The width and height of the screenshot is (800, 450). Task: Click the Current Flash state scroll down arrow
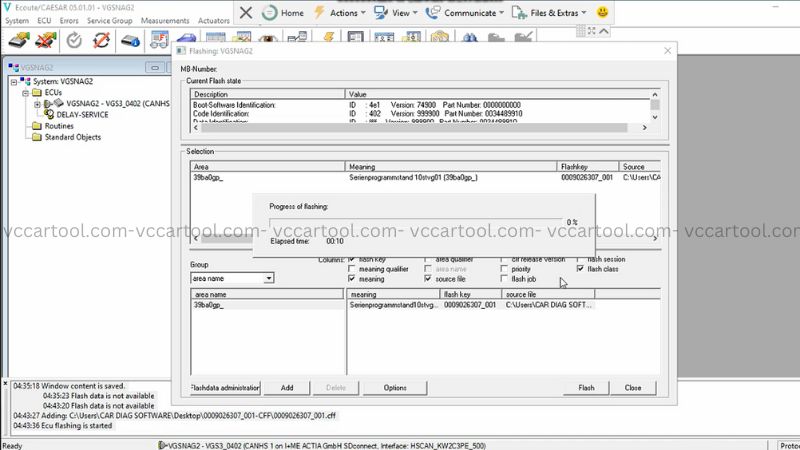[x=655, y=117]
